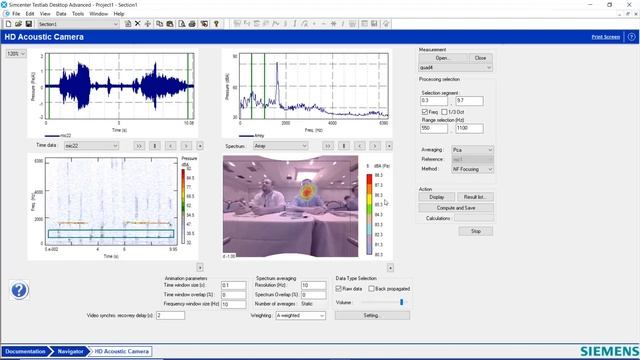Open the Window menu

pyautogui.click(x=98, y=14)
